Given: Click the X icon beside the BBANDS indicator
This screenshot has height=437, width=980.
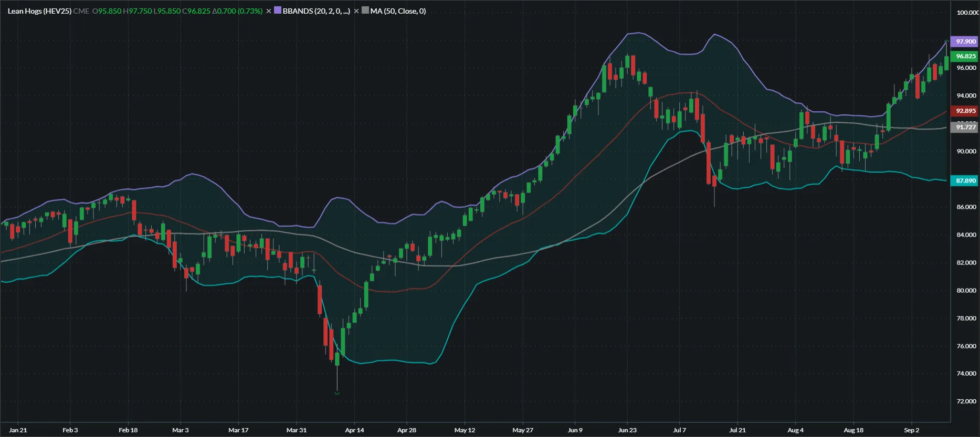Looking at the screenshot, I should (269, 11).
